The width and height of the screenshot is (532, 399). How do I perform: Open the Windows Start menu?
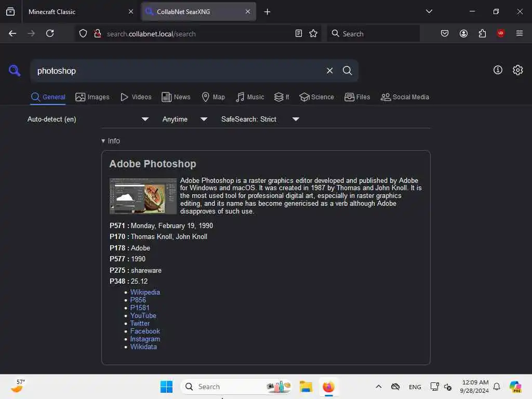166,387
